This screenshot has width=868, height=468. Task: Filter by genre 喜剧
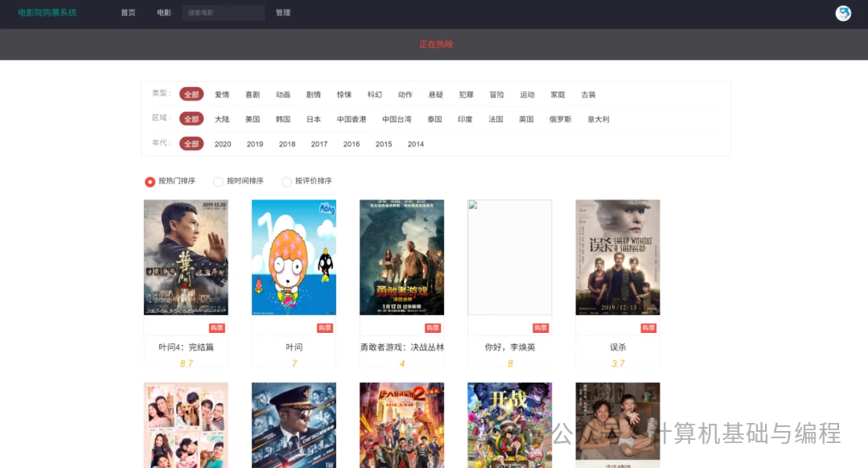[x=253, y=95]
